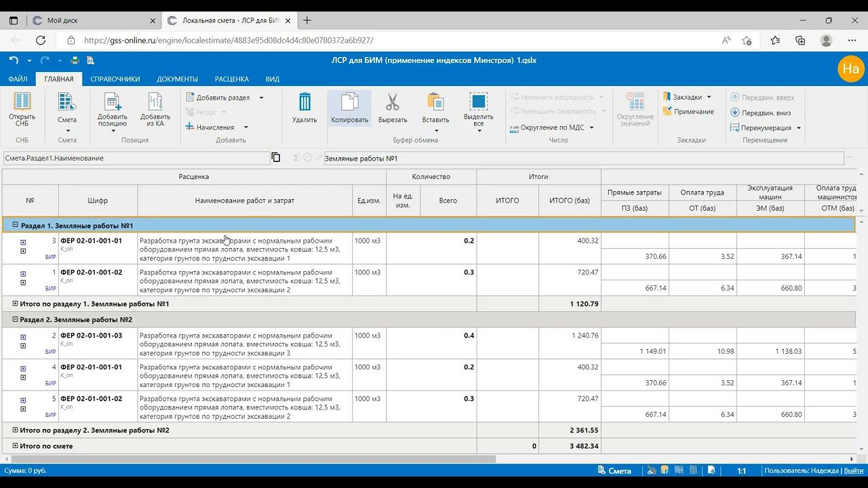Click copy icon beside cell address field
The height and width of the screenshot is (488, 868).
point(276,157)
